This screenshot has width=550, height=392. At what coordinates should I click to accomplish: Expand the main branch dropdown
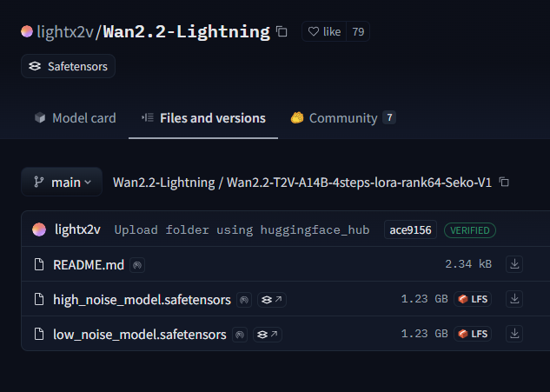62,182
